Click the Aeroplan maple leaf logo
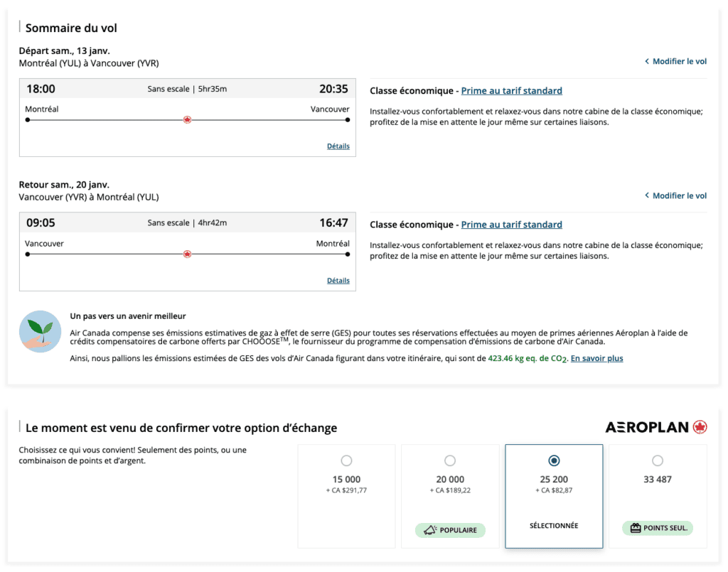Screen dimensions: 728x572 pos(700,427)
